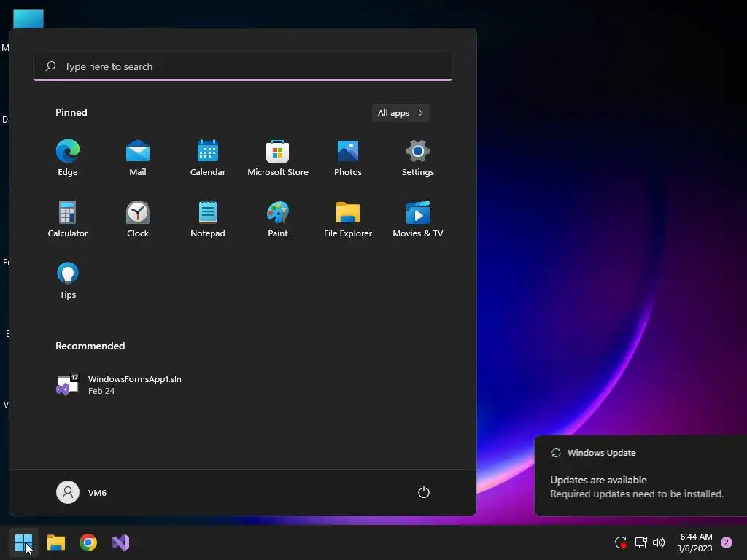Click the Start button on the taskbar
747x560 pixels.
coord(23,542)
